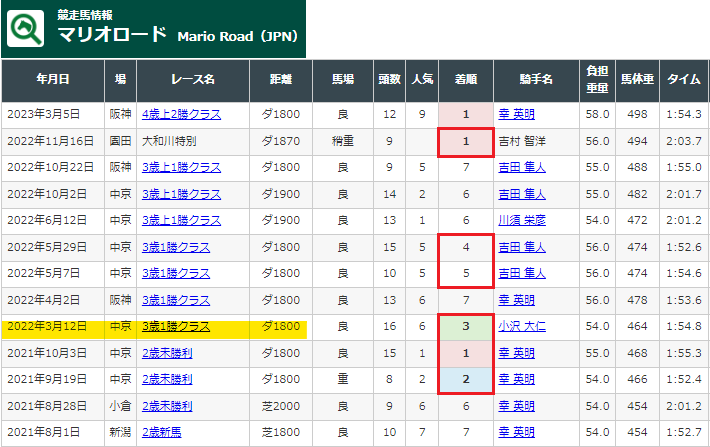This screenshot has height=447, width=710.
Task: Open the 2歳新馬 race link
Action: pos(162,433)
